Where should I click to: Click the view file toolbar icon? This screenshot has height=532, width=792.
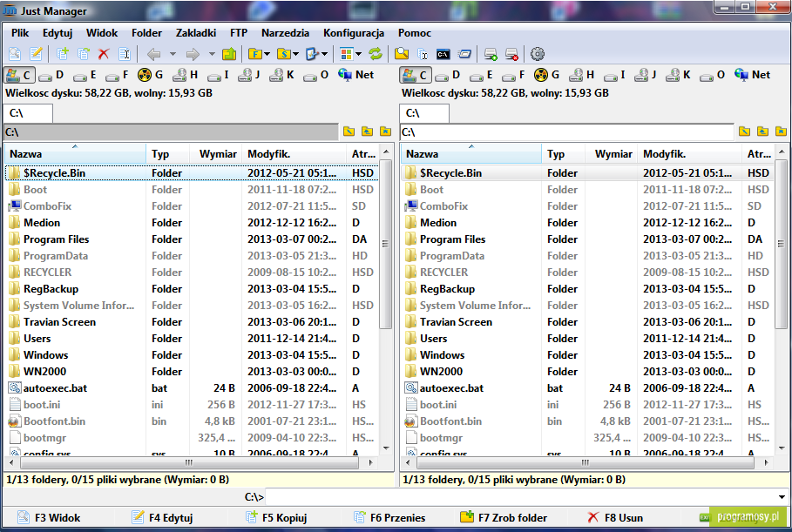point(15,53)
